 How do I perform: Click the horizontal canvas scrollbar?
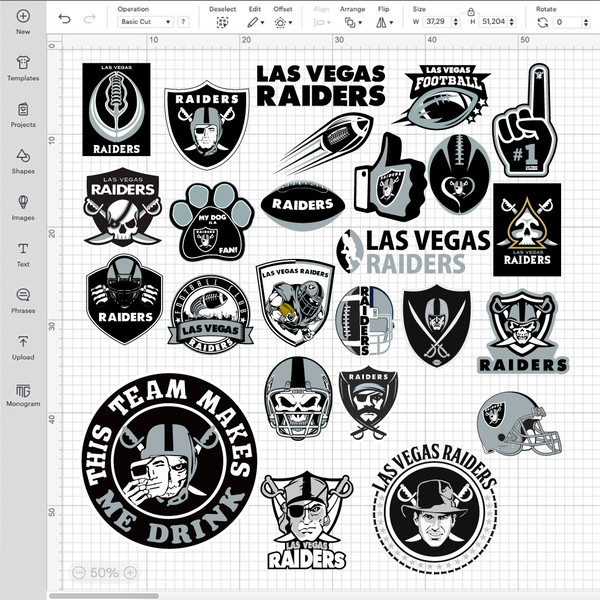[x=104, y=596]
